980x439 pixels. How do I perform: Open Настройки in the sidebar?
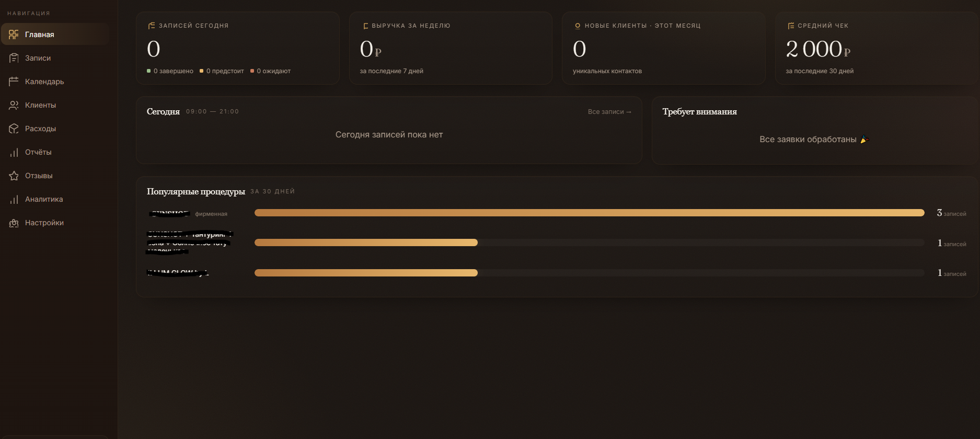[55, 223]
